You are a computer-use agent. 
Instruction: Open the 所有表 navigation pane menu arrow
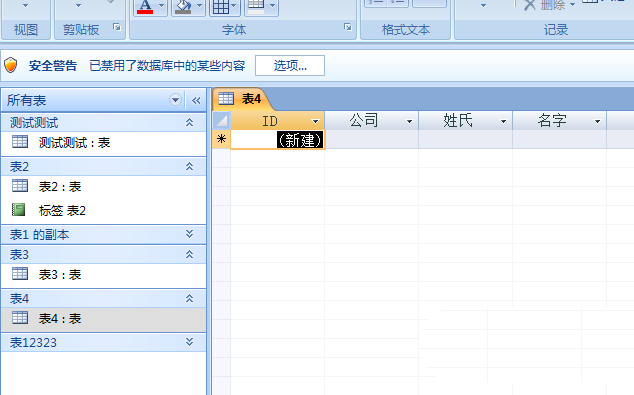pyautogui.click(x=175, y=99)
